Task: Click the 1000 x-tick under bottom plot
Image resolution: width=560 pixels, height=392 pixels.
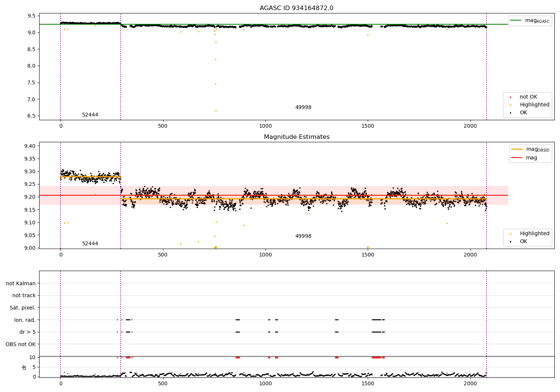Action: coord(265,383)
